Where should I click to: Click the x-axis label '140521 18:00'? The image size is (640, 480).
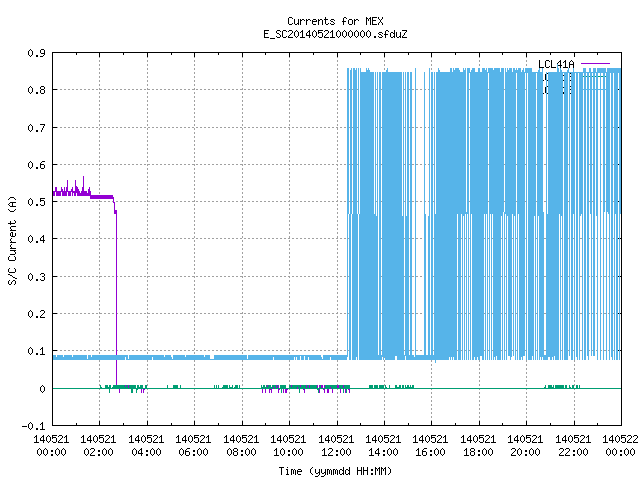click(x=478, y=446)
